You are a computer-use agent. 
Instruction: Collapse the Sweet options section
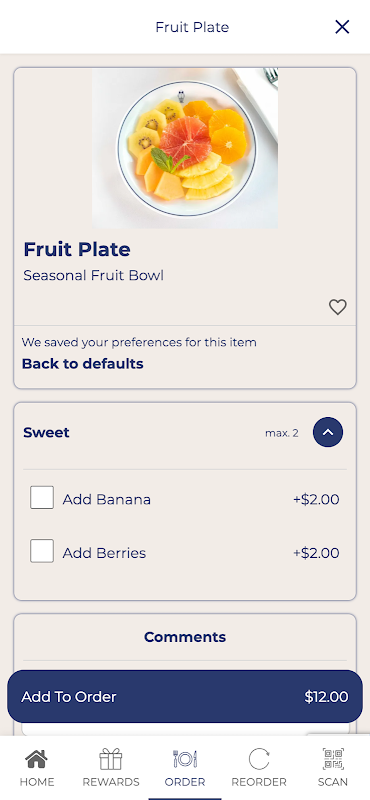(x=328, y=432)
